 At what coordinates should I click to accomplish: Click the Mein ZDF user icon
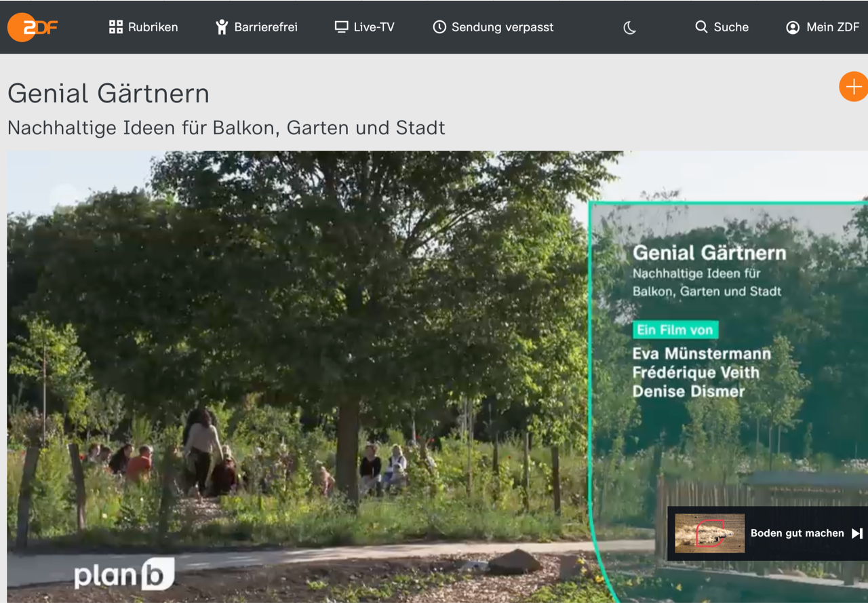(x=793, y=27)
